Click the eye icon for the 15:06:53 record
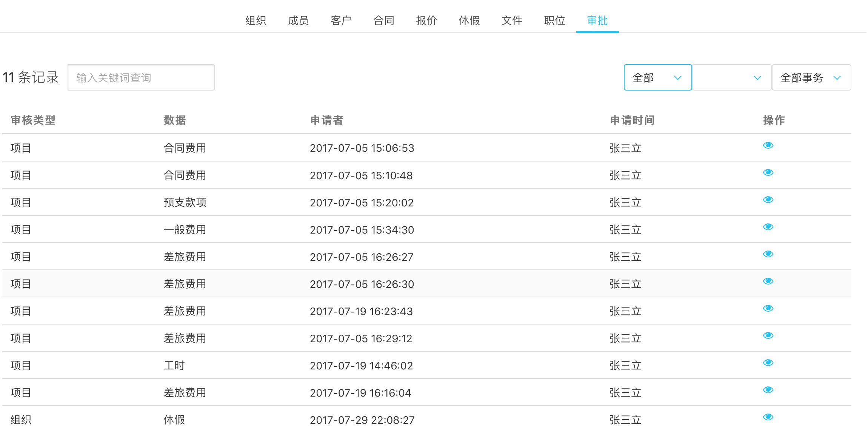Screen dimensions: 868x443 point(768,145)
